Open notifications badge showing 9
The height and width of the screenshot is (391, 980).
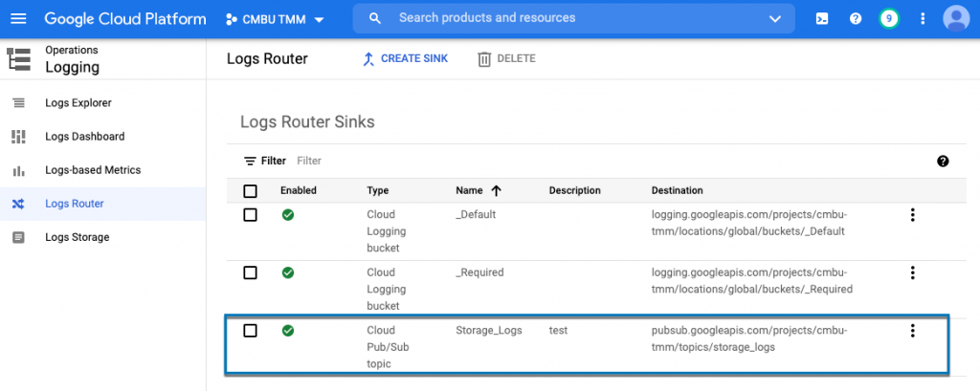tap(889, 18)
